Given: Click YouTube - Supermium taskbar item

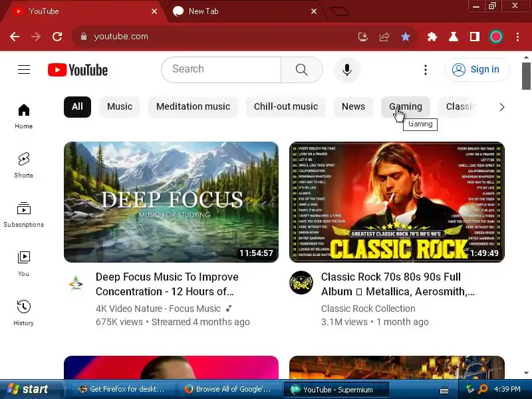Looking at the screenshot, I should (335, 390).
